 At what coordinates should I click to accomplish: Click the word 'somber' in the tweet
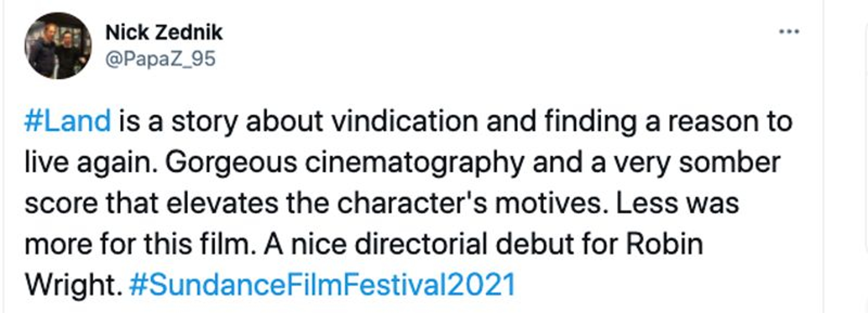(729, 162)
